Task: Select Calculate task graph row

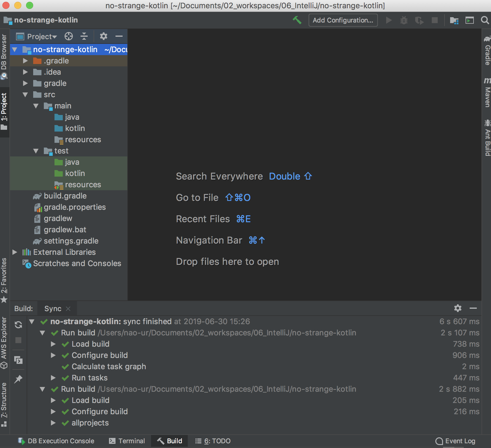Action: tap(254, 367)
